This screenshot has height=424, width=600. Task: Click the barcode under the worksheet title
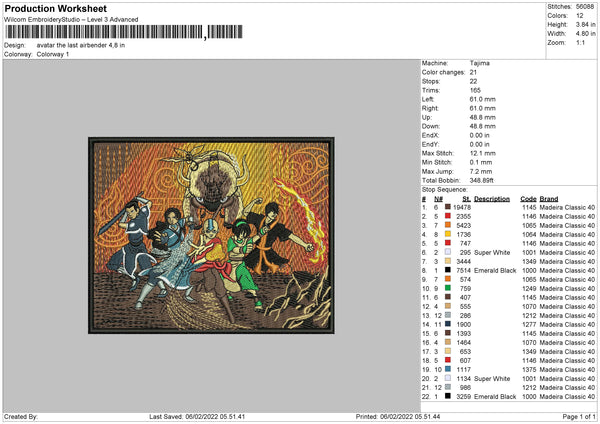point(124,32)
